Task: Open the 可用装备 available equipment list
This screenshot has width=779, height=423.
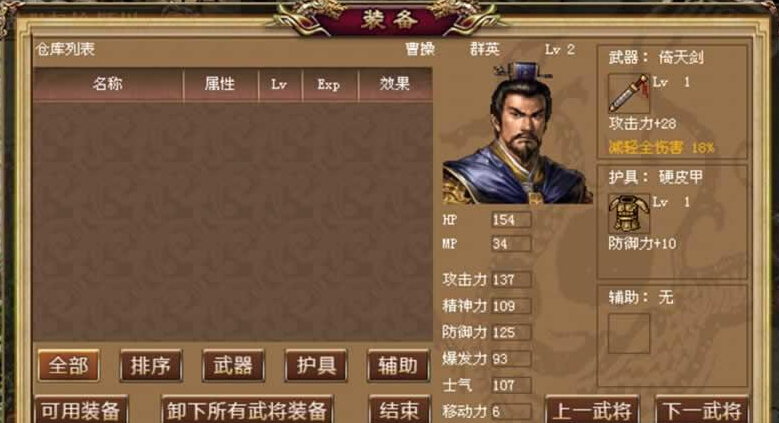Action: tap(81, 410)
